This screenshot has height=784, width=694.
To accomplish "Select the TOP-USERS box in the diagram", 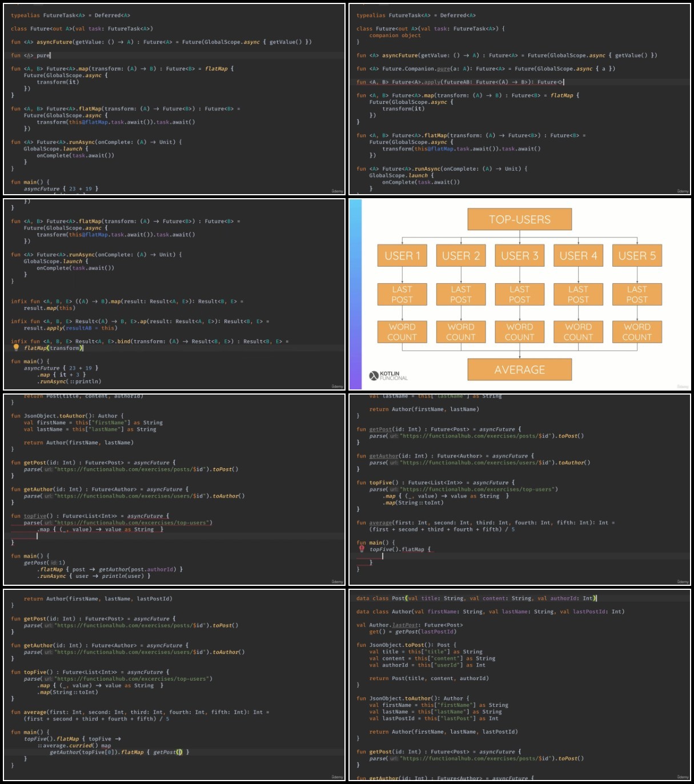I will (x=519, y=219).
